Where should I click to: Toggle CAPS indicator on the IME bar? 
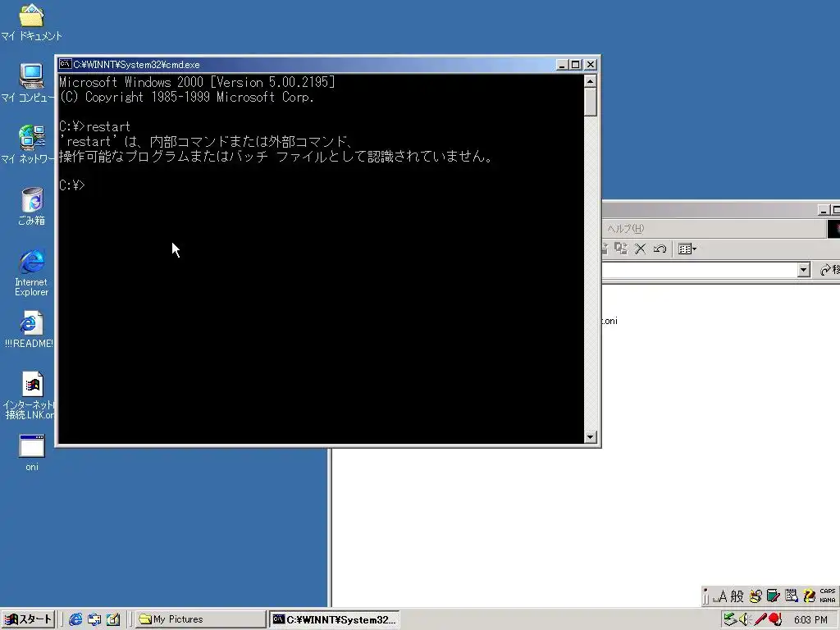828,591
